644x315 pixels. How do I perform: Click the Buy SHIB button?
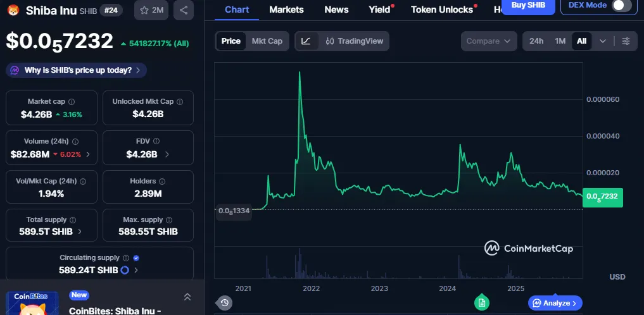(x=527, y=6)
